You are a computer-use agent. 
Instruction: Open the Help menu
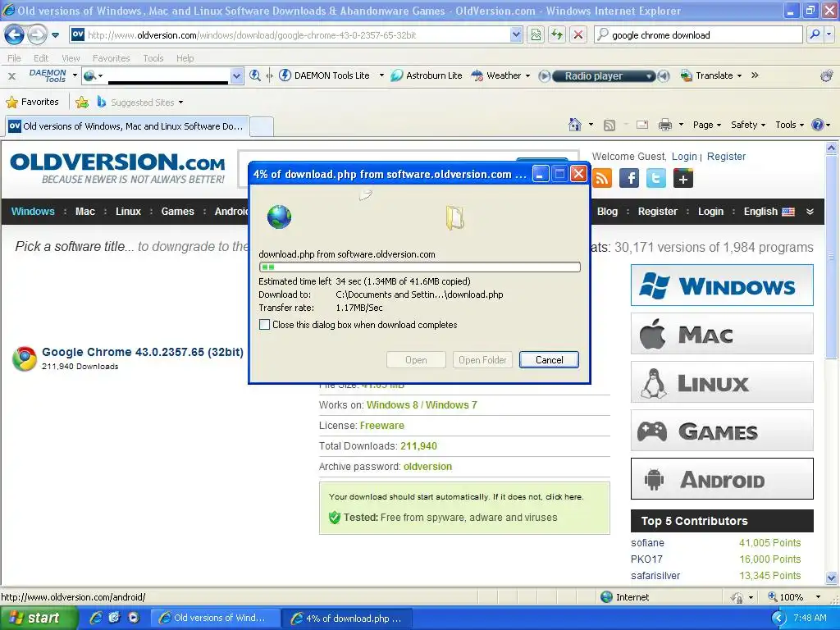185,58
